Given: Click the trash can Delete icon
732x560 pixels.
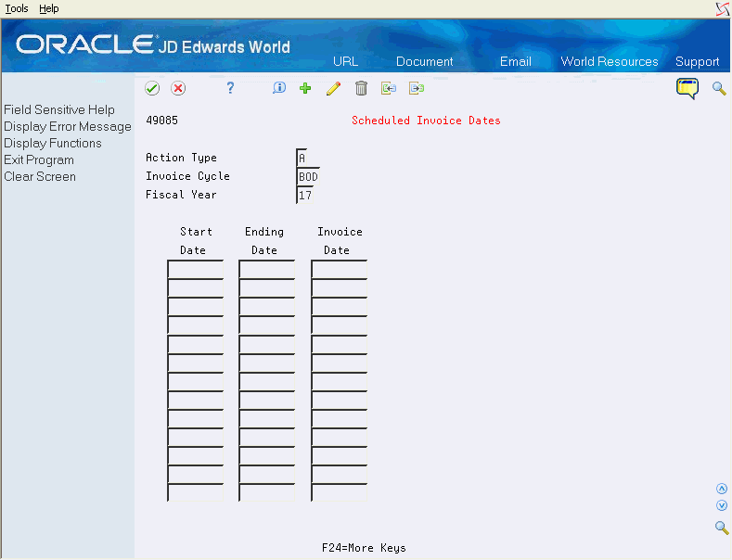Looking at the screenshot, I should (x=361, y=88).
